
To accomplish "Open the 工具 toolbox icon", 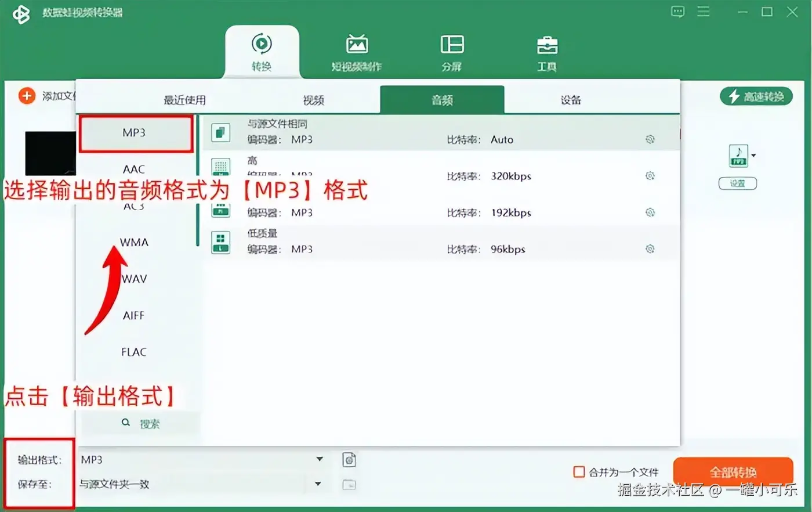I will point(546,45).
